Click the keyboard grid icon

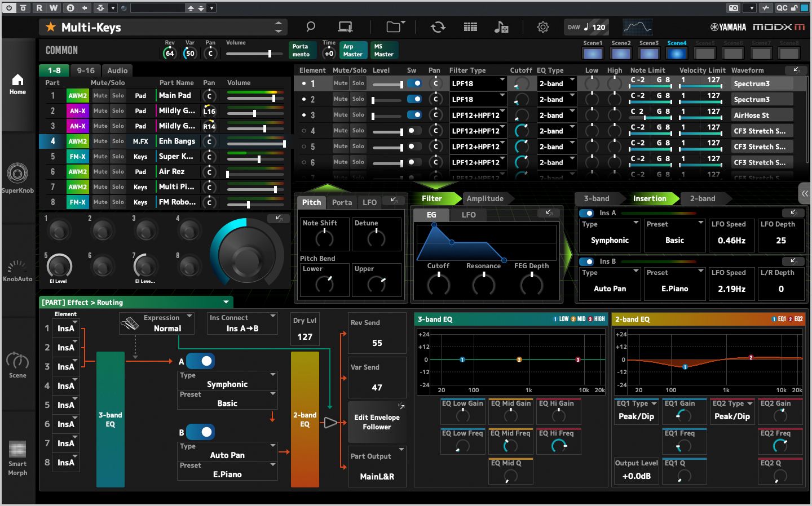pos(470,26)
